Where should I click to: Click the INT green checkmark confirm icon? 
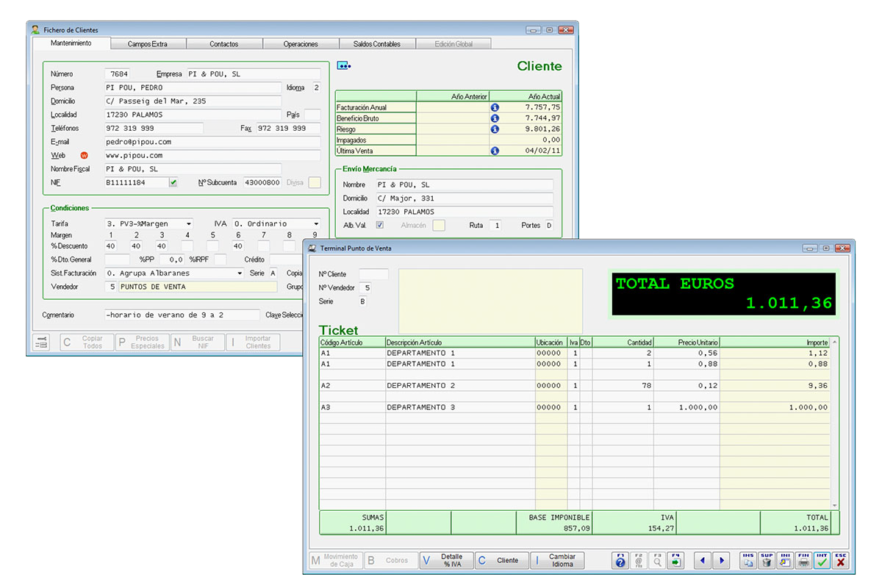(822, 561)
